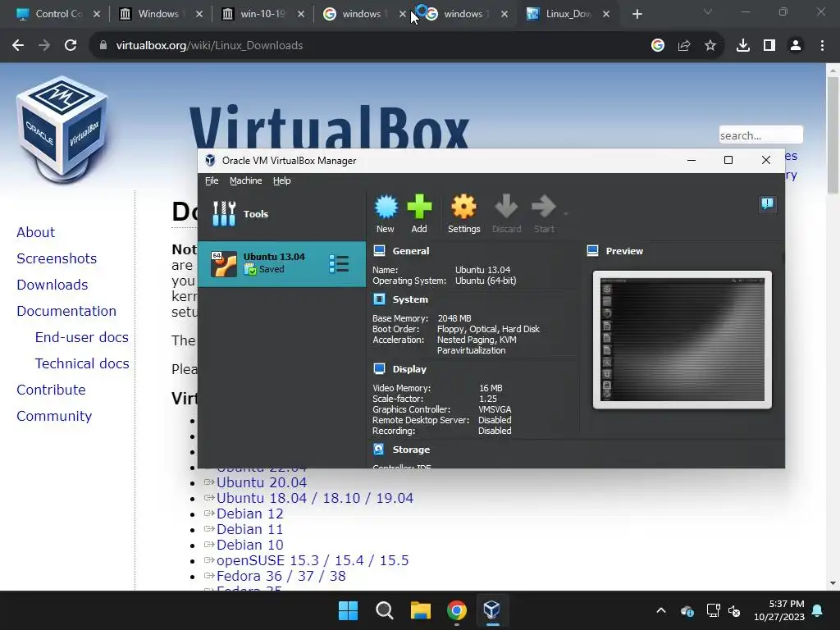
Task: Open the Machine menu
Action: coord(246,180)
